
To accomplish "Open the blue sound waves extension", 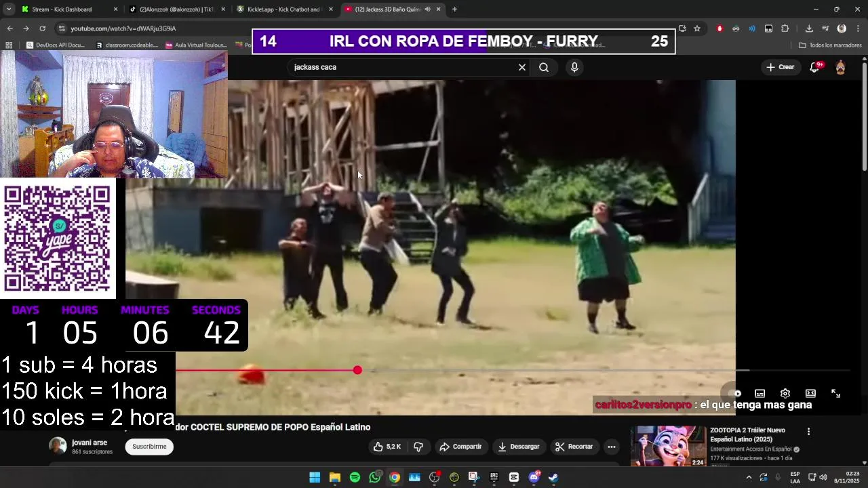I will point(752,28).
